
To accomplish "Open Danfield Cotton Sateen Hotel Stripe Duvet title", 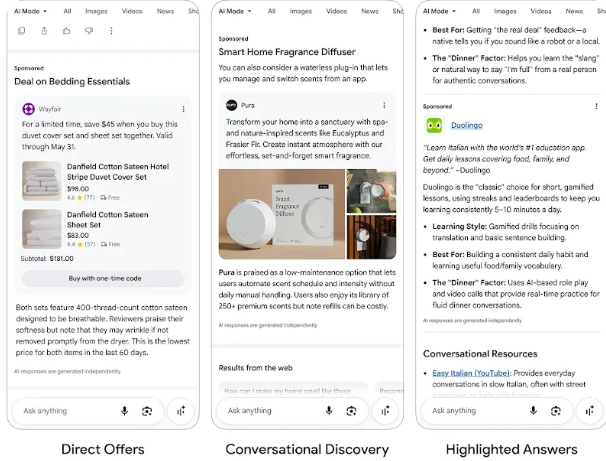I will [x=118, y=172].
